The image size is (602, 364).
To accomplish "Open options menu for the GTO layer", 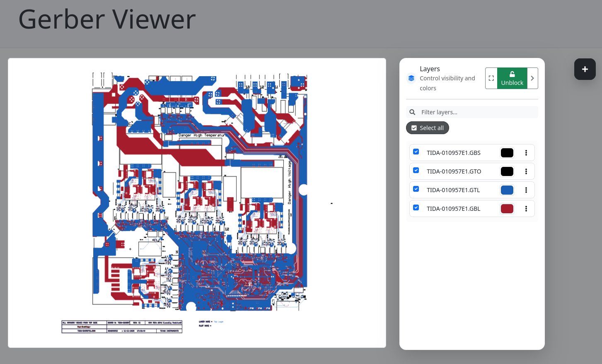I will pos(526,171).
